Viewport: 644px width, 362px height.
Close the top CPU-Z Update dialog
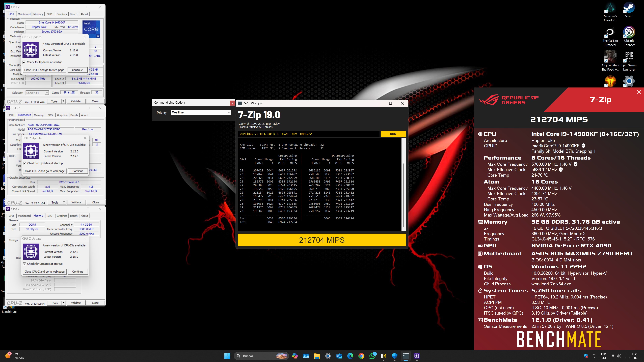pos(85,37)
